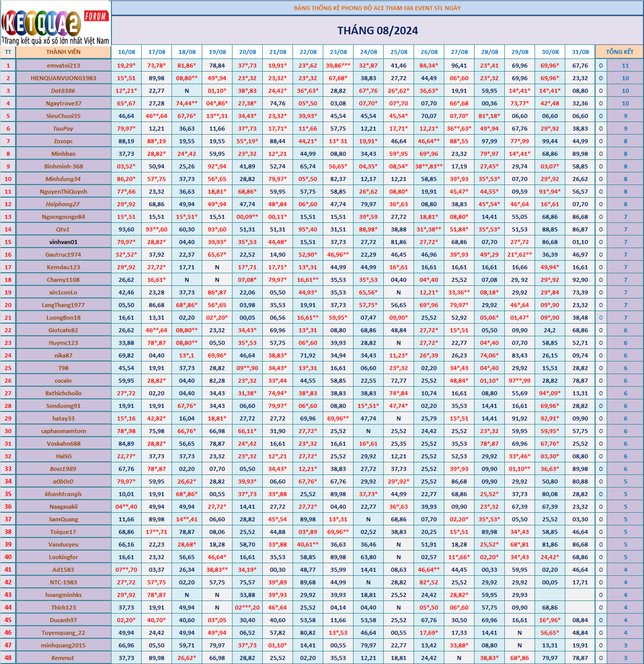Select the THÀNH VIÊN column header
The image size is (644, 664).
[64, 52]
